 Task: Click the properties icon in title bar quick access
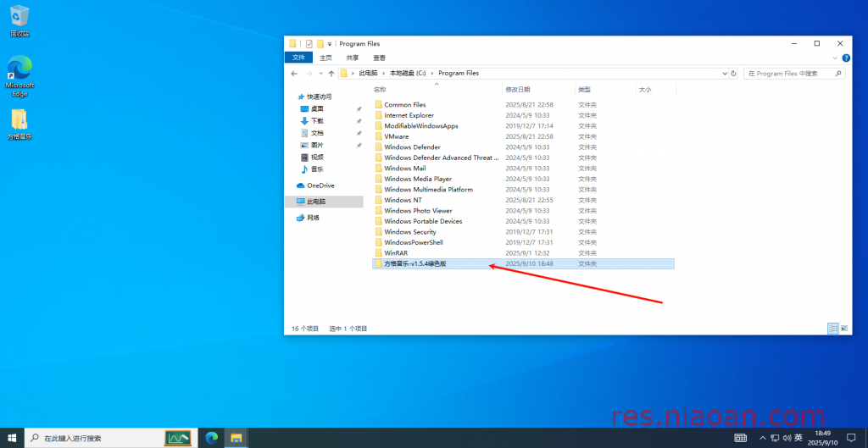coord(309,44)
